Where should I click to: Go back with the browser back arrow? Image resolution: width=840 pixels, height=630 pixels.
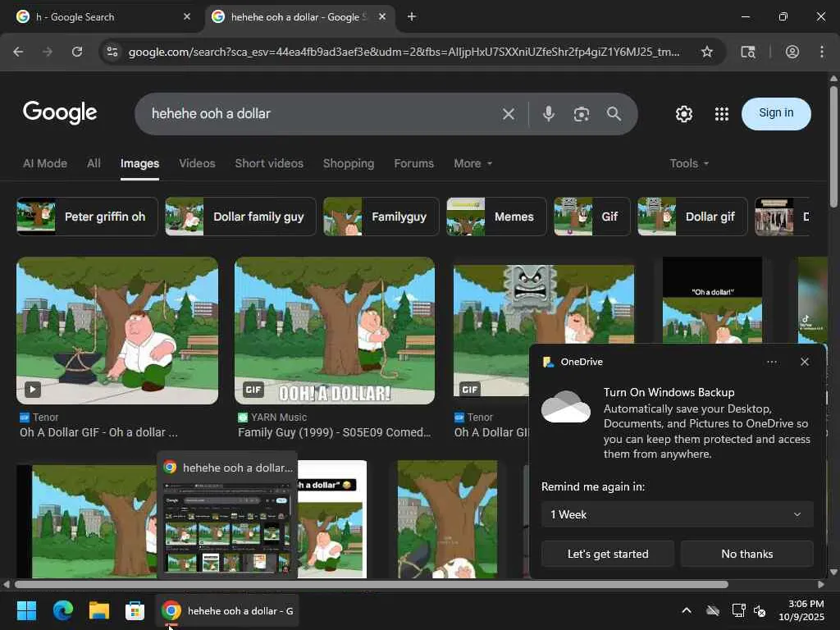pyautogui.click(x=18, y=52)
